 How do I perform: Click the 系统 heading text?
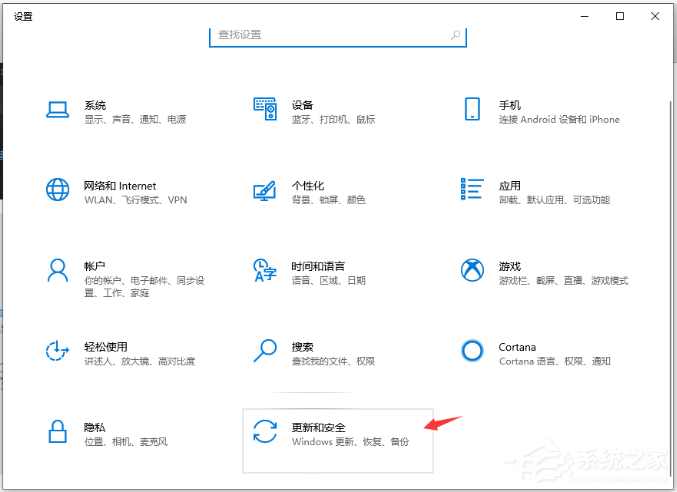(x=95, y=105)
